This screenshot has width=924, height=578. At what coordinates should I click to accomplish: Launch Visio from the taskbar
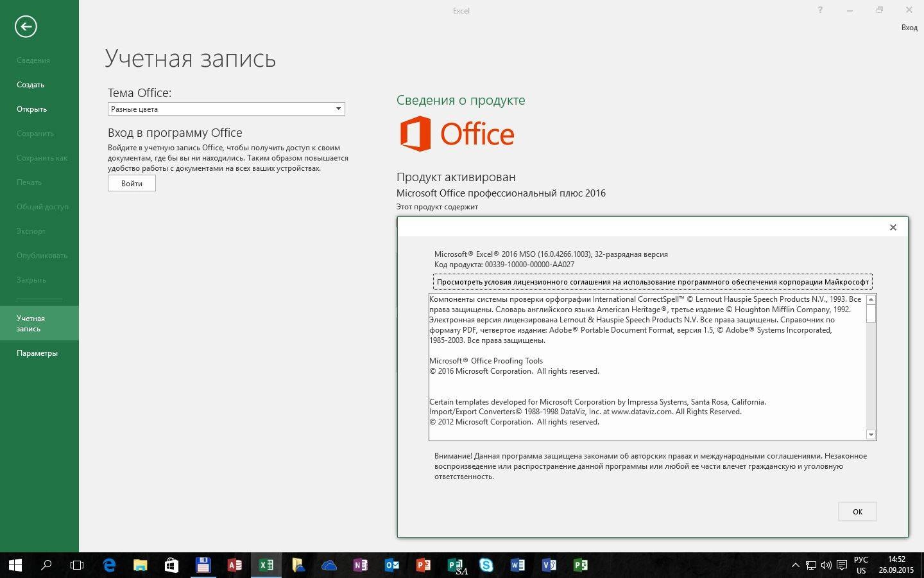pyautogui.click(x=549, y=565)
